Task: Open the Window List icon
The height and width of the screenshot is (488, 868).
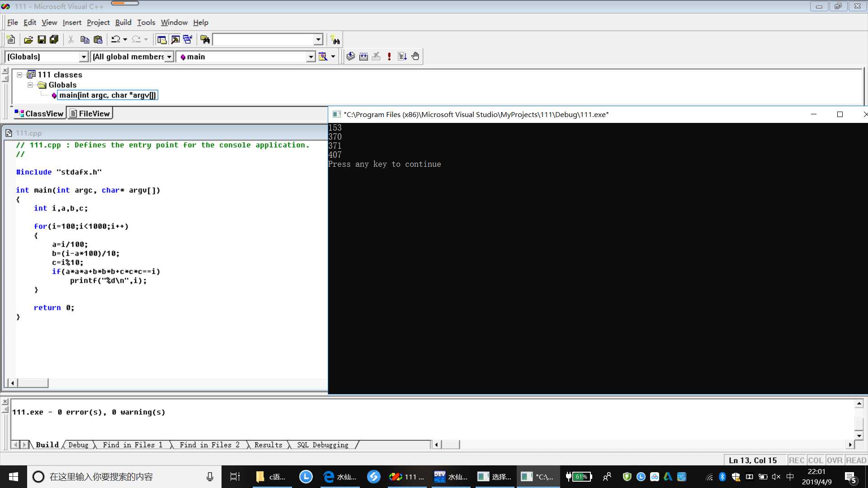Action: (x=188, y=40)
